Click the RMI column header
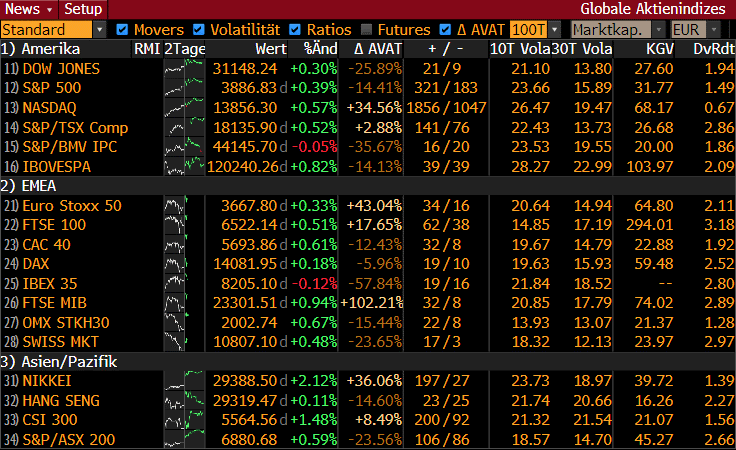Screen dimensions: 736x450 pyautogui.click(x=147, y=49)
